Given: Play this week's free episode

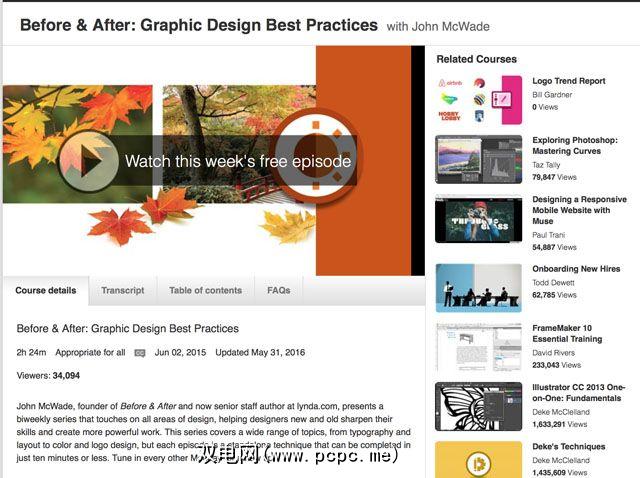Looking at the screenshot, I should [x=89, y=161].
